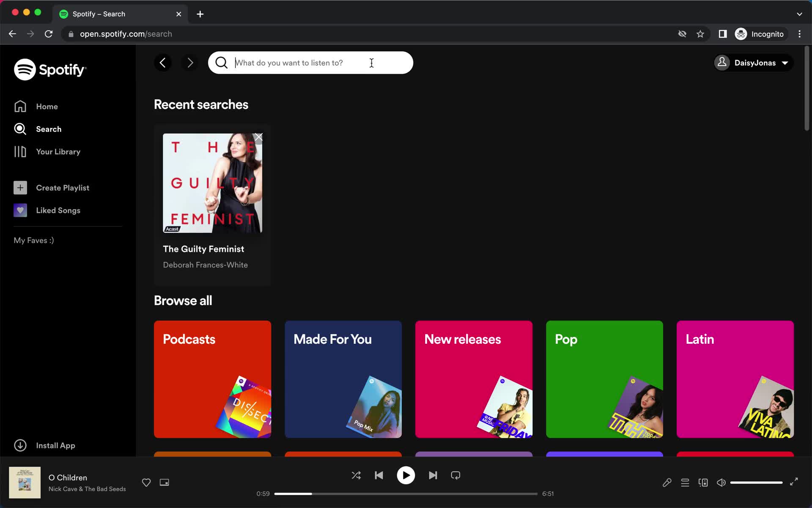Screen dimensions: 812x508
Task: Open The Guilty Feminist podcast cover
Action: [x=212, y=183]
